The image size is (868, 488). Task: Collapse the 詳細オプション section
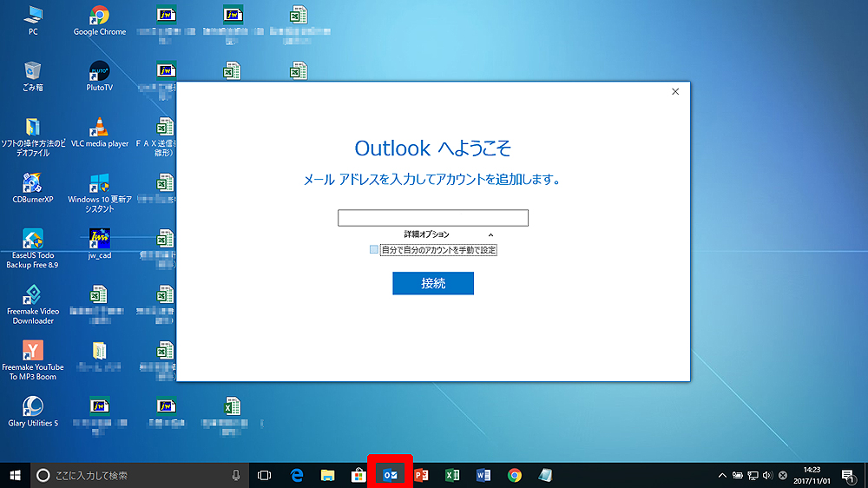(490, 234)
